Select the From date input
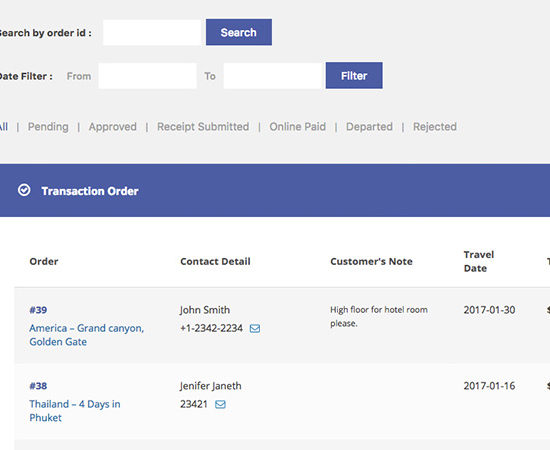Screen dimensions: 550x450 tap(147, 76)
